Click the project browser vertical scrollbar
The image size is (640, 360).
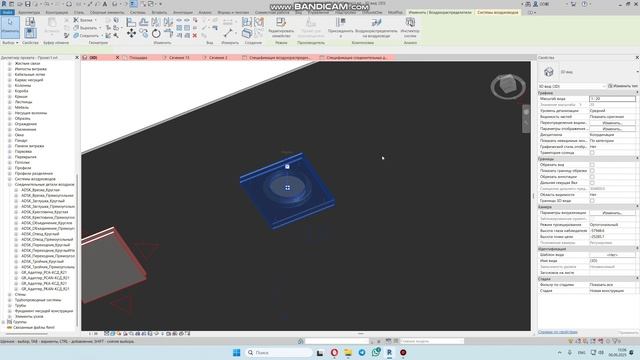pyautogui.click(x=77, y=251)
